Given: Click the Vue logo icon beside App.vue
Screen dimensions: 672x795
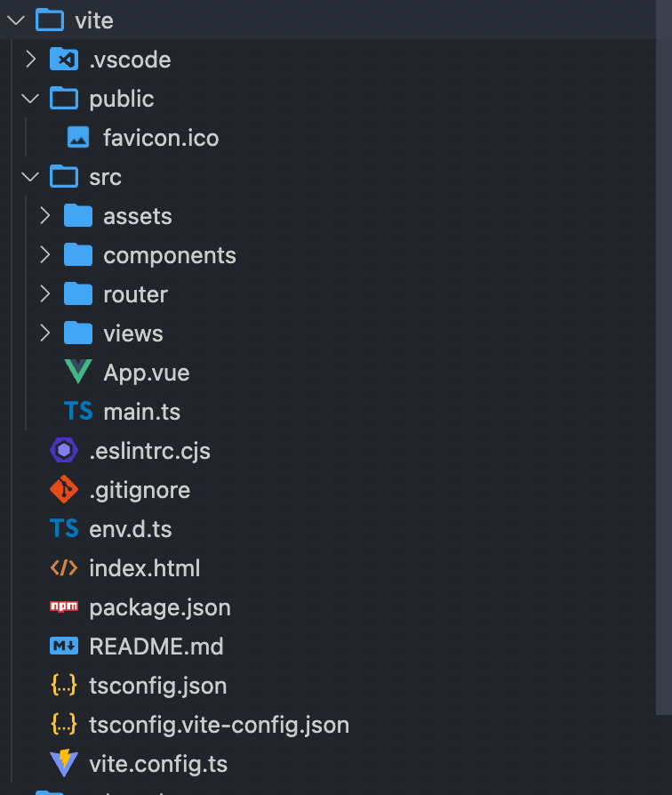Looking at the screenshot, I should tap(78, 372).
